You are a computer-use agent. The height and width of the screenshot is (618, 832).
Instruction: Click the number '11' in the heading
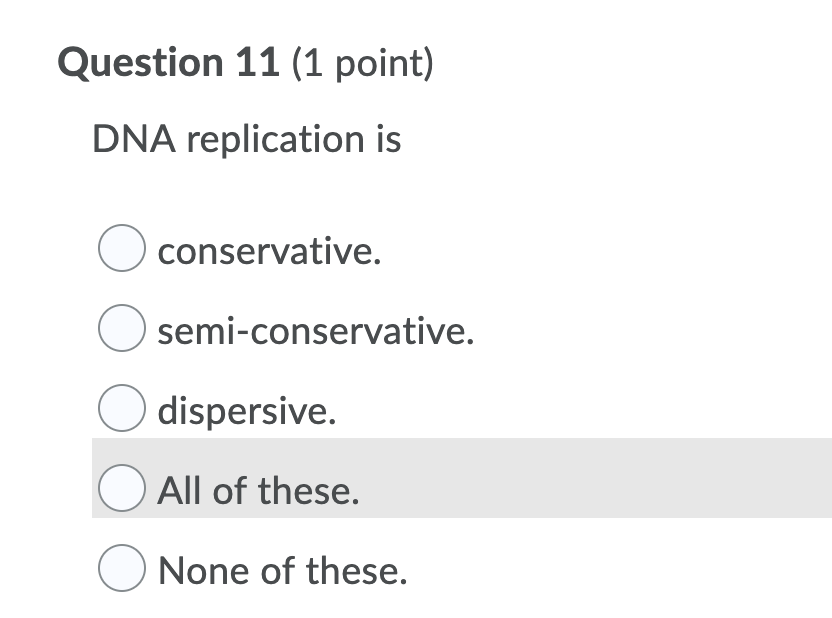[258, 64]
